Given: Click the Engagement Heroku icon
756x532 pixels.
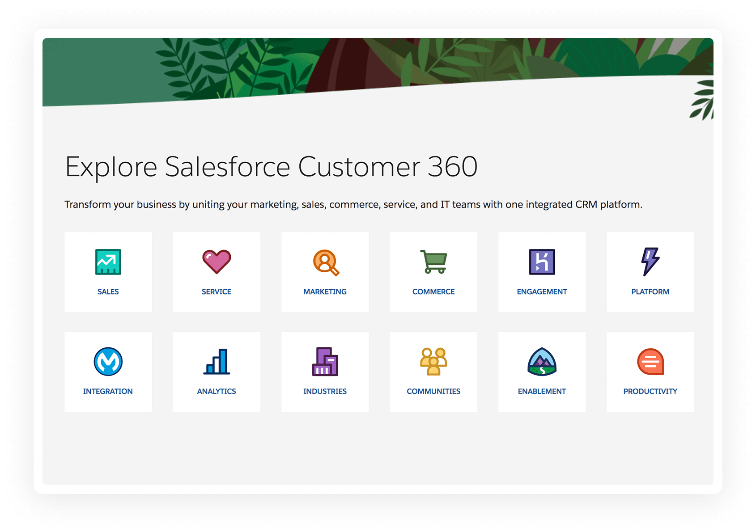Looking at the screenshot, I should [x=542, y=262].
